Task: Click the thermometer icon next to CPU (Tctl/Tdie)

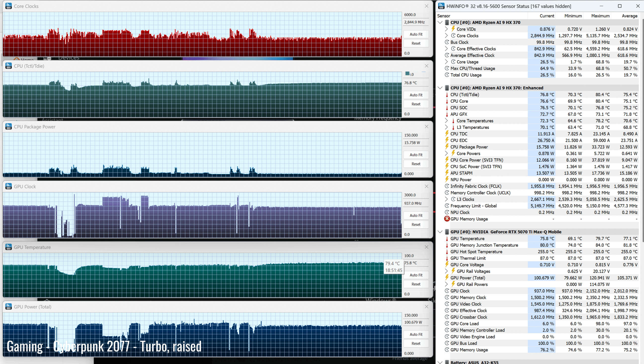Action: point(447,95)
